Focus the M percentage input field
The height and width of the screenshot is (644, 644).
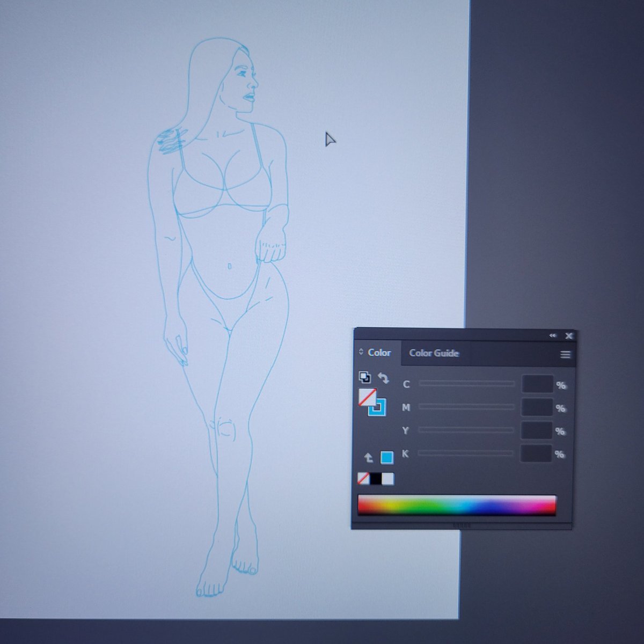[x=537, y=407]
